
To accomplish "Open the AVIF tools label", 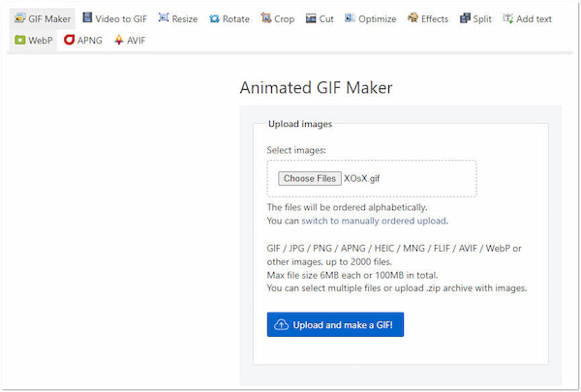I will (136, 41).
